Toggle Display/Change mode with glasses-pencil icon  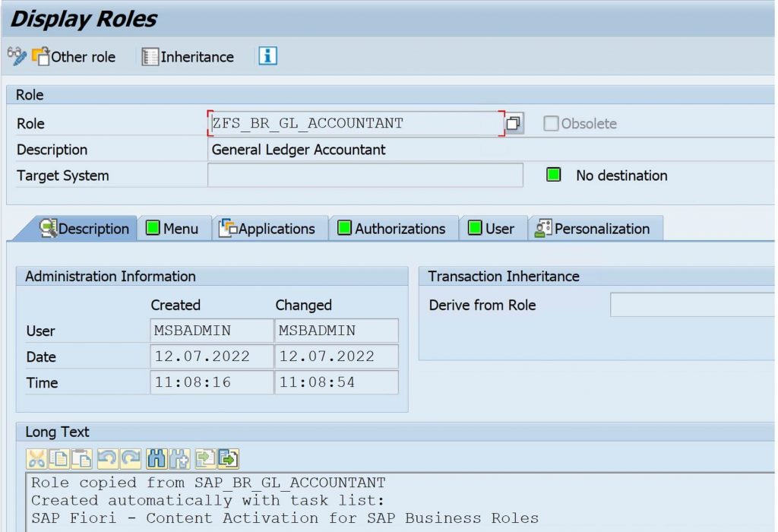(x=17, y=56)
